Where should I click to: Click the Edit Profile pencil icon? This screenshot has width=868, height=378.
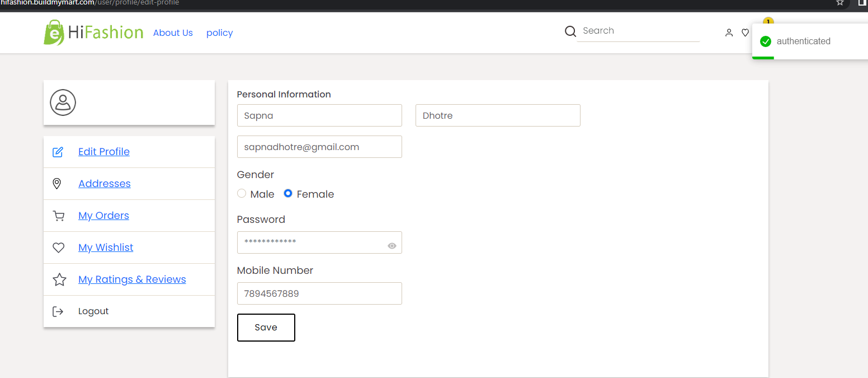coord(58,152)
